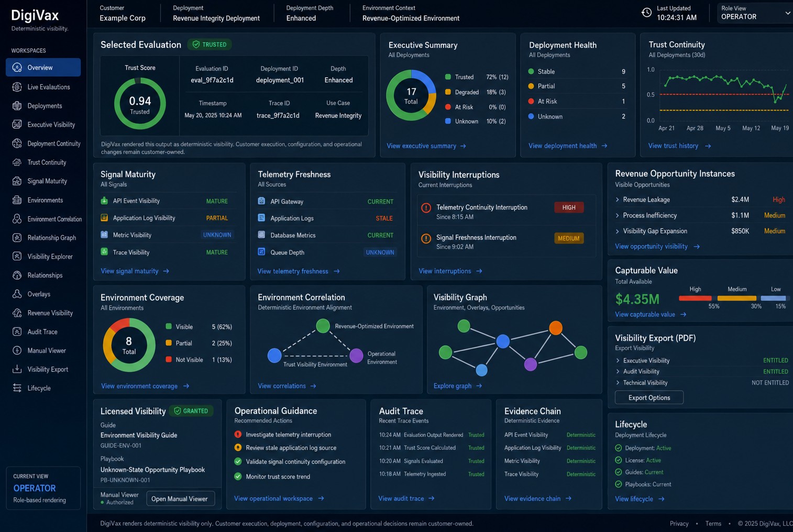Viewport: 793px width, 532px height.
Task: Click the Export Options button
Action: tap(649, 397)
